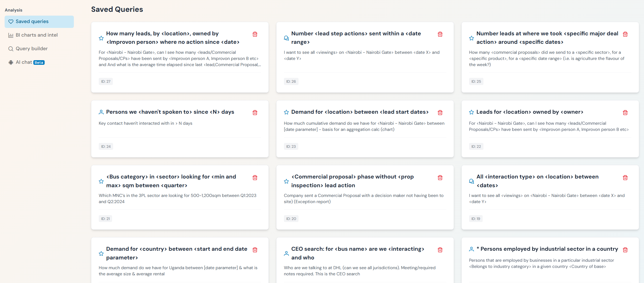Click the Beta badge next to AI chat
The image size is (644, 283).
tap(39, 62)
